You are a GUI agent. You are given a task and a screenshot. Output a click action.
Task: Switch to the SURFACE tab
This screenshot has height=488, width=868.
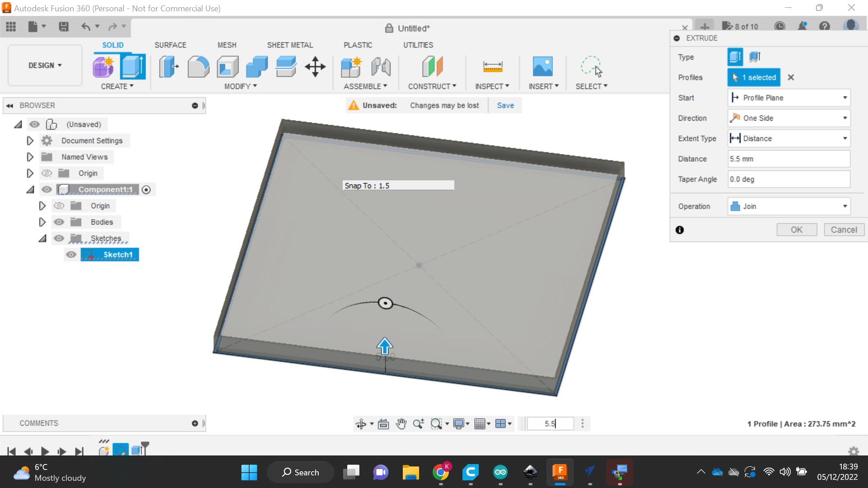click(170, 45)
